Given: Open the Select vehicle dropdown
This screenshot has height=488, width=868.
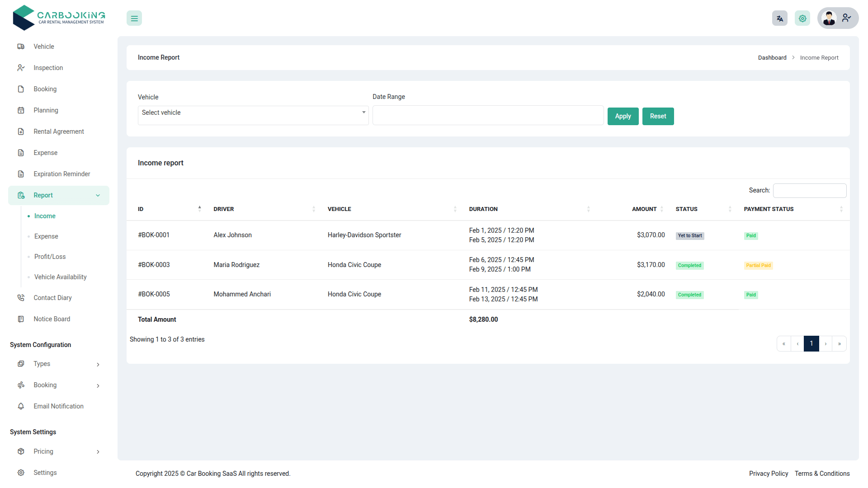Looking at the screenshot, I should pos(253,113).
